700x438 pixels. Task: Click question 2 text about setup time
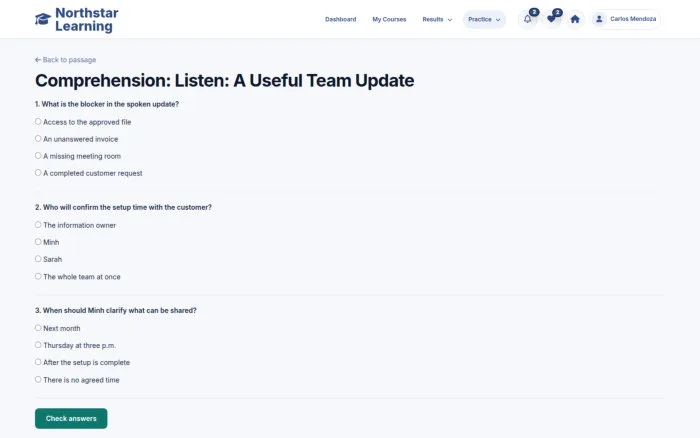[123, 207]
